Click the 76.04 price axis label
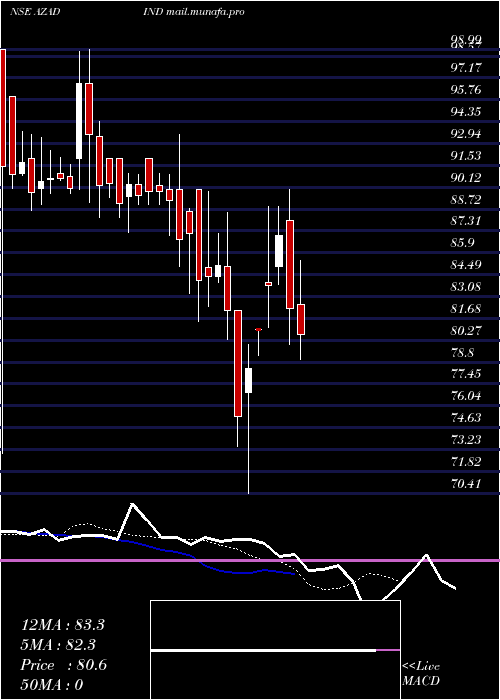Viewport: 500px width, 700px height. coord(466,396)
